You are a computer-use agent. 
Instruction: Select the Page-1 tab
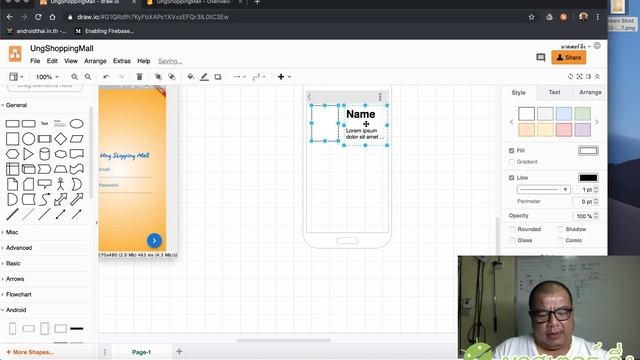point(141,352)
